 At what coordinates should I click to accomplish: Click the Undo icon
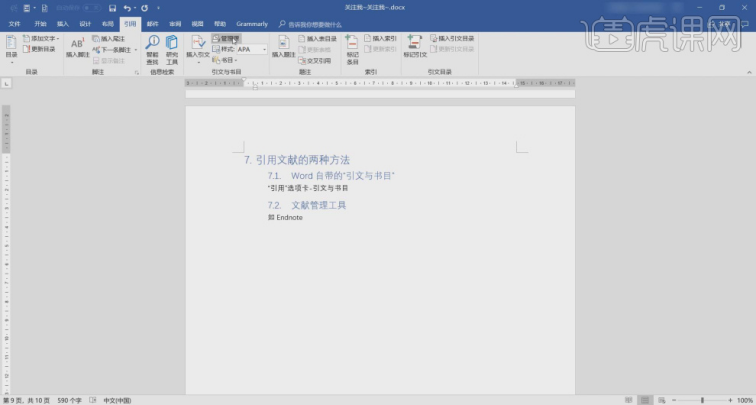[127, 8]
